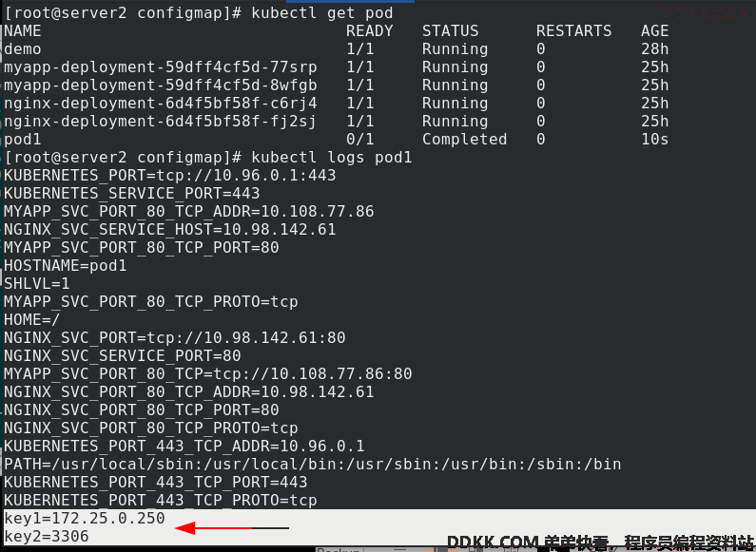Click pod name nginx-deployment-6d4f5bf58f-fj2sj
This screenshot has height=552, width=756.
point(161,122)
